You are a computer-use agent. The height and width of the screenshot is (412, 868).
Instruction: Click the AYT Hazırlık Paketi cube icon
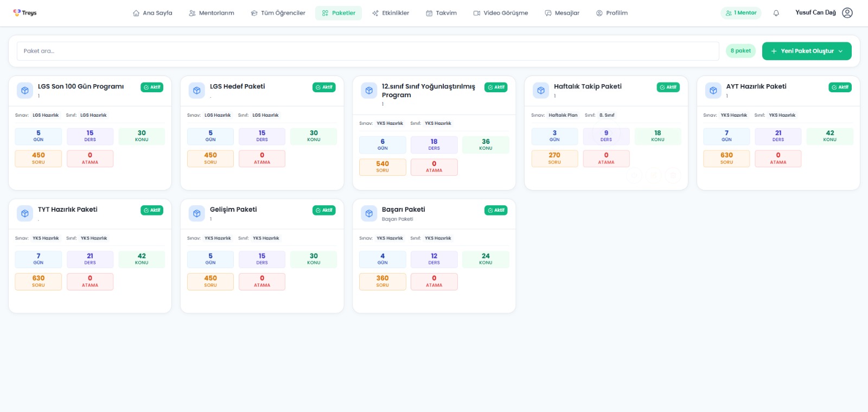(x=713, y=91)
